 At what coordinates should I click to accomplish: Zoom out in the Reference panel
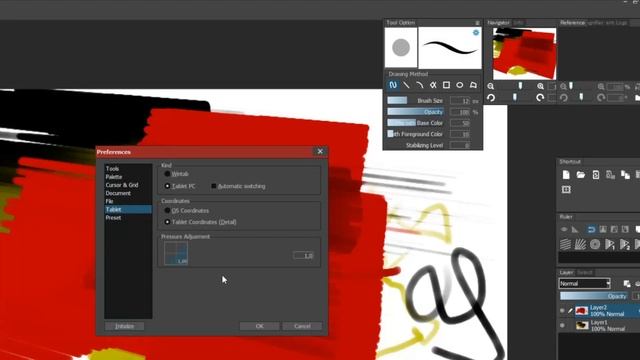point(563,86)
